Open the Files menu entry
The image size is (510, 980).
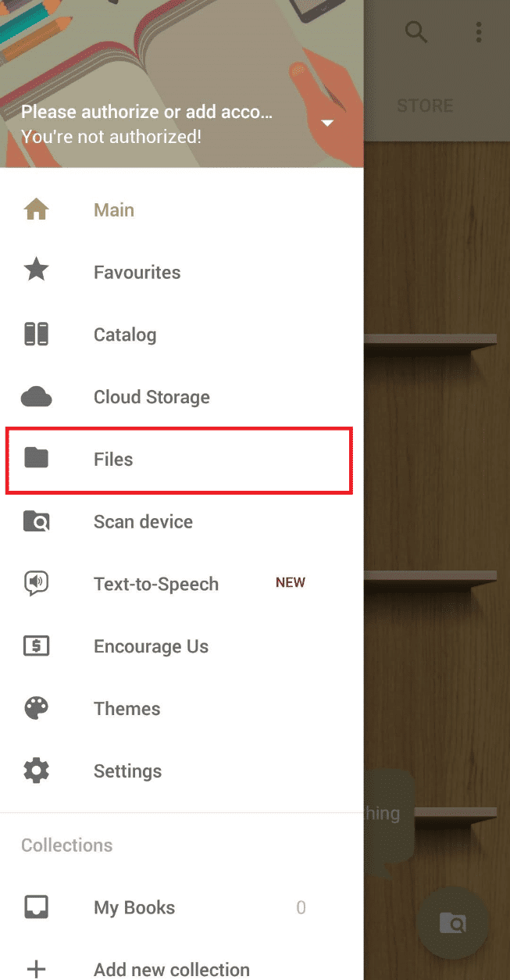point(113,460)
